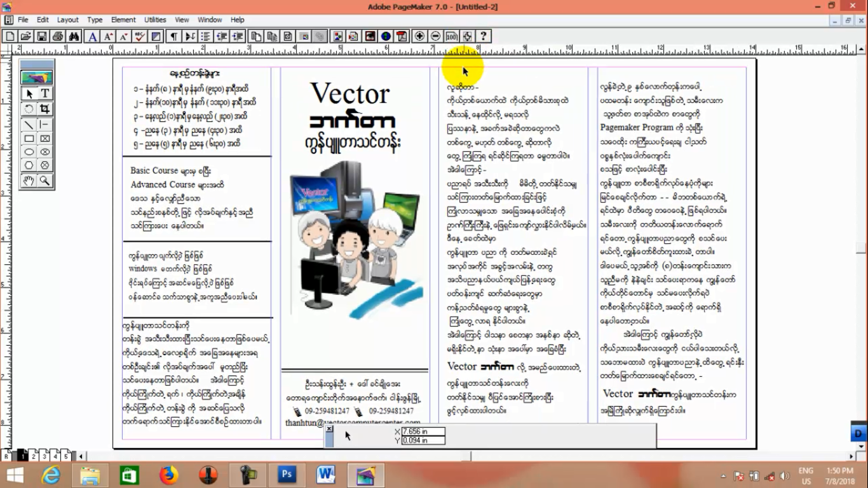
Task: Click the Insert Pages toolbar icon
Action: 257,36
